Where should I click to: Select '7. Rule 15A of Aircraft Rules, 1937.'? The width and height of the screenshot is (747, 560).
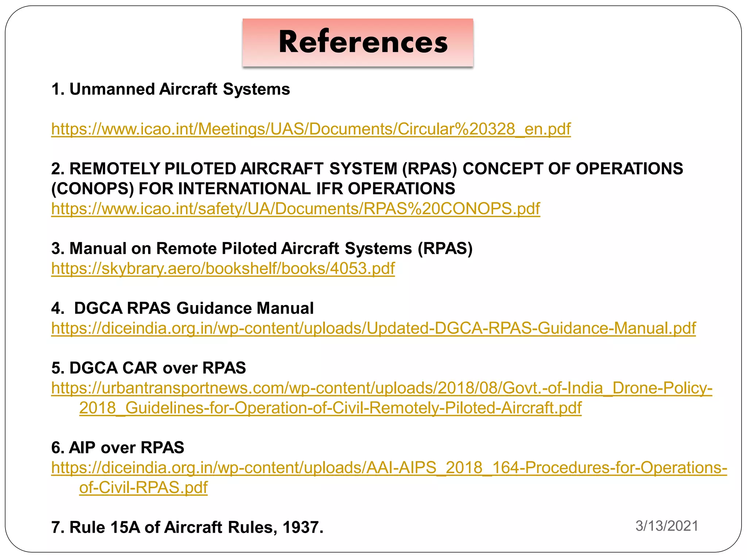pyautogui.click(x=187, y=528)
